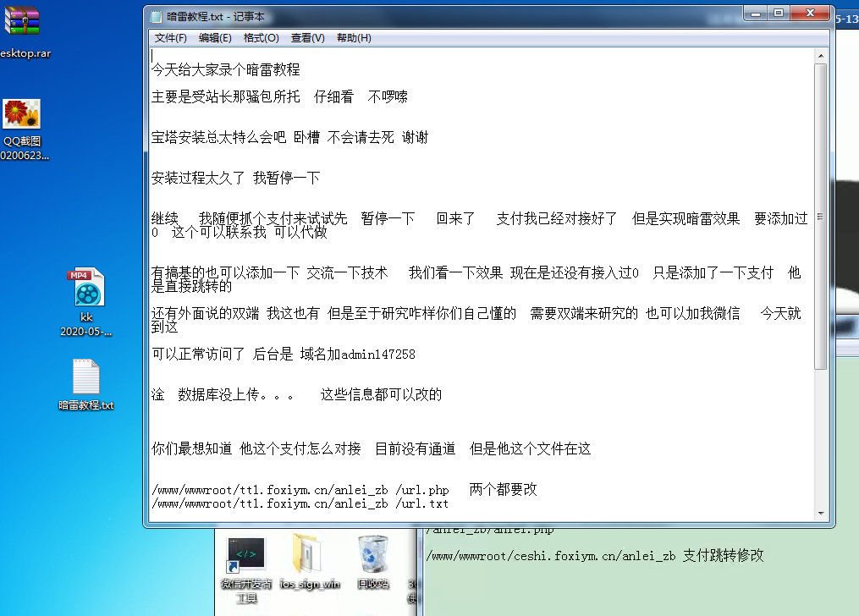
Task: Select the ios_sign_win folder icon
Action: click(x=310, y=561)
